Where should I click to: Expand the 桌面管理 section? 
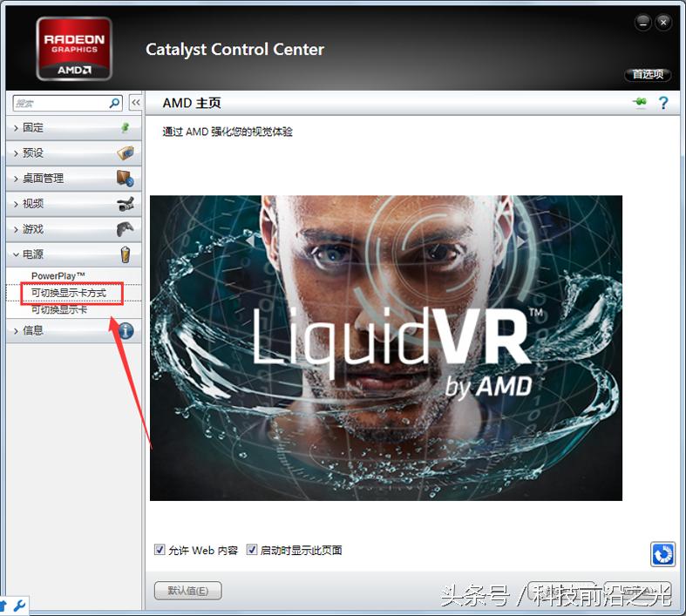coord(73,179)
